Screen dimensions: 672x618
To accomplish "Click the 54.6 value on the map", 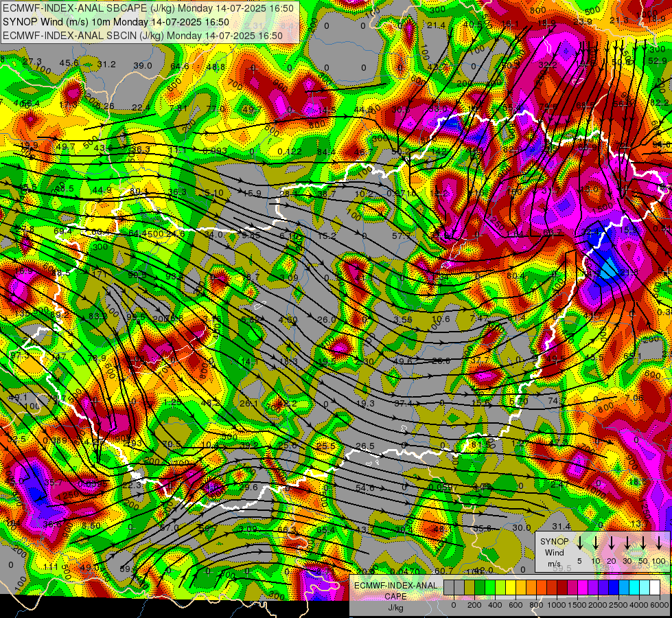I will tap(365, 488).
